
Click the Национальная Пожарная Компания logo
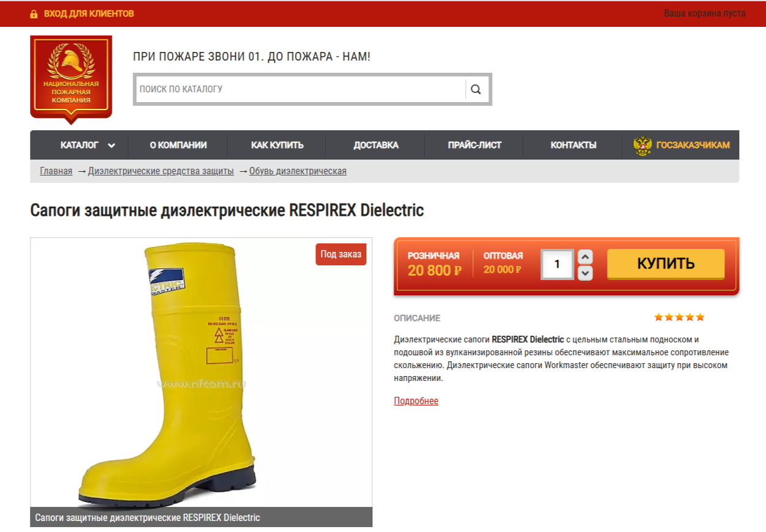(71, 79)
